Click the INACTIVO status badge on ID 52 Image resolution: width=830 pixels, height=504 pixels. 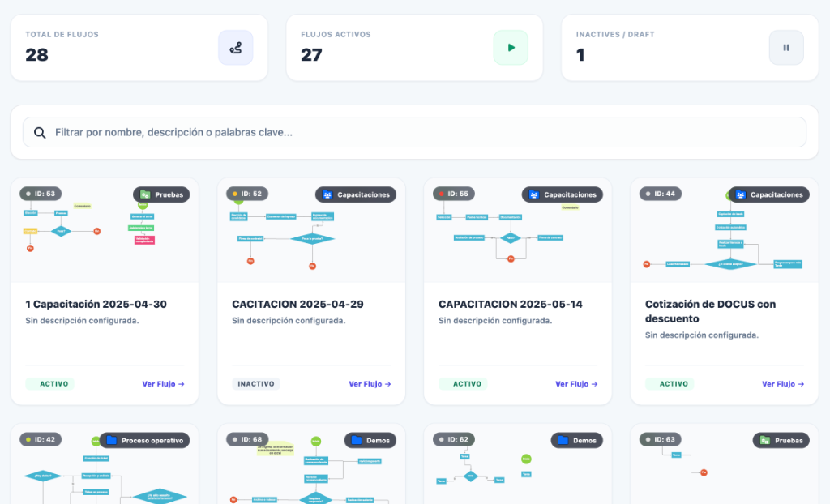tap(256, 384)
